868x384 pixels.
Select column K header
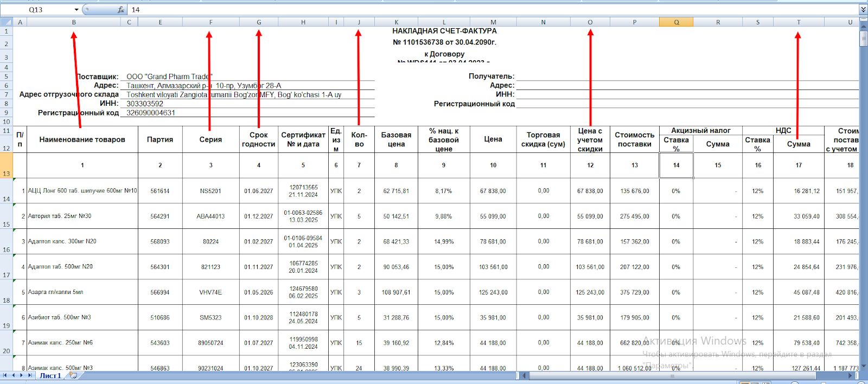(397, 22)
